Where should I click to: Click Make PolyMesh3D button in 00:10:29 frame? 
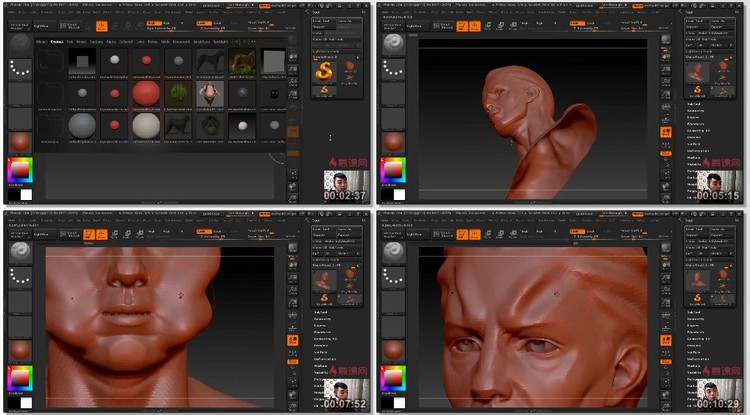[716, 241]
